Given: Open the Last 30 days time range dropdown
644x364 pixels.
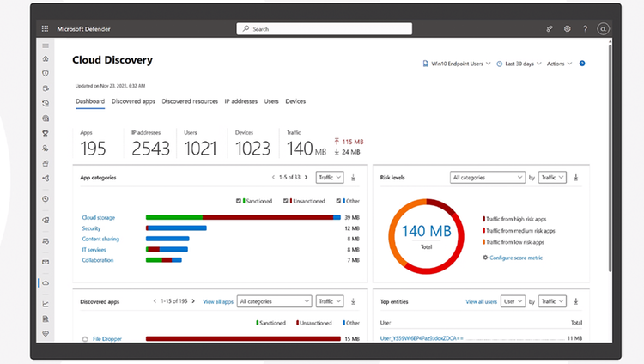Looking at the screenshot, I should tap(519, 64).
